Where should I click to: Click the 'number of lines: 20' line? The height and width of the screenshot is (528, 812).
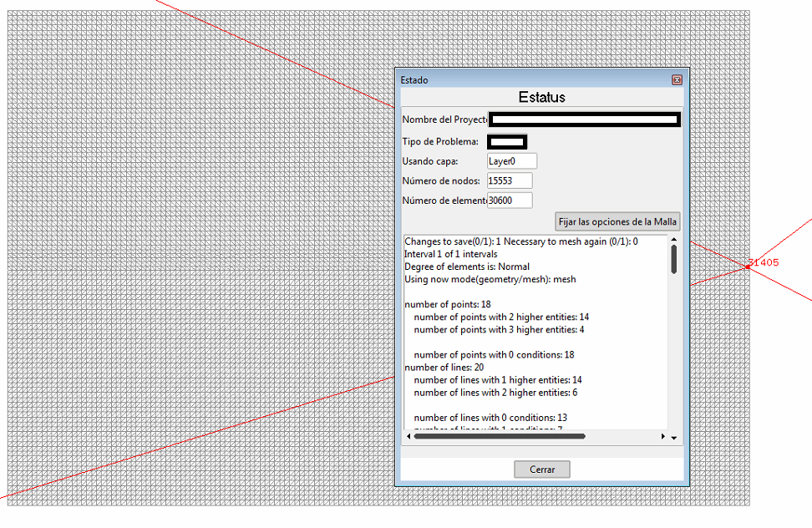[433, 367]
